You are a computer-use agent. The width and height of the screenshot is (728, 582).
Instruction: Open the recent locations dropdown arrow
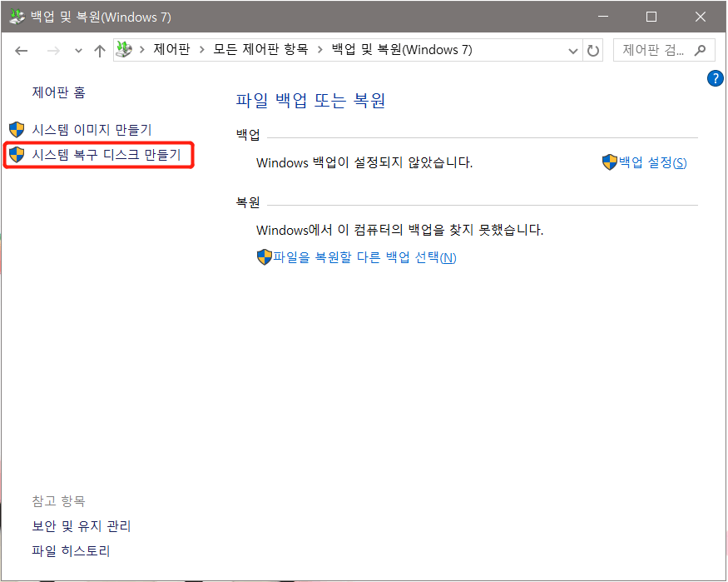point(78,51)
